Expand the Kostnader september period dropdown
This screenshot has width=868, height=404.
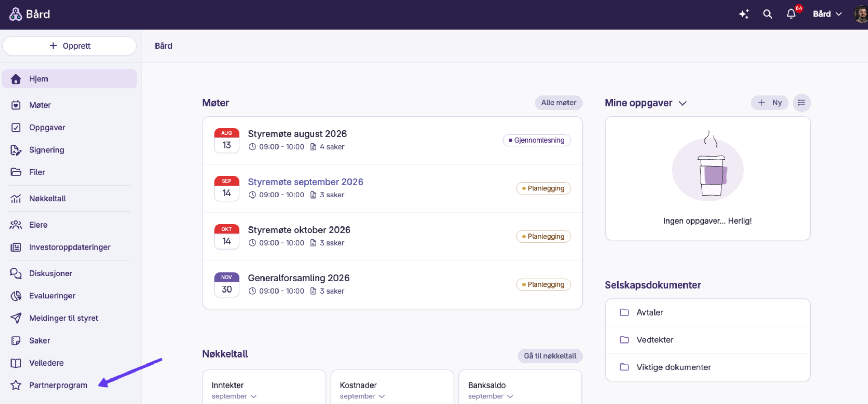362,396
